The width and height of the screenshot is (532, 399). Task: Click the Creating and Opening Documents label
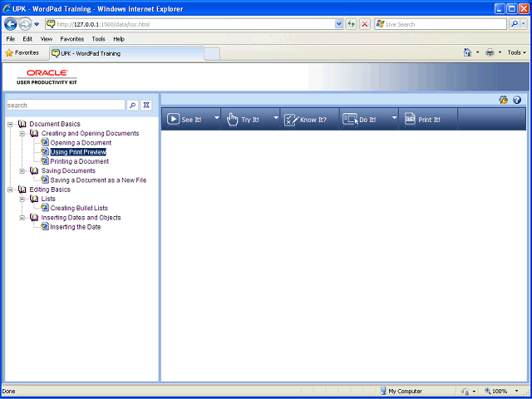[x=91, y=133]
